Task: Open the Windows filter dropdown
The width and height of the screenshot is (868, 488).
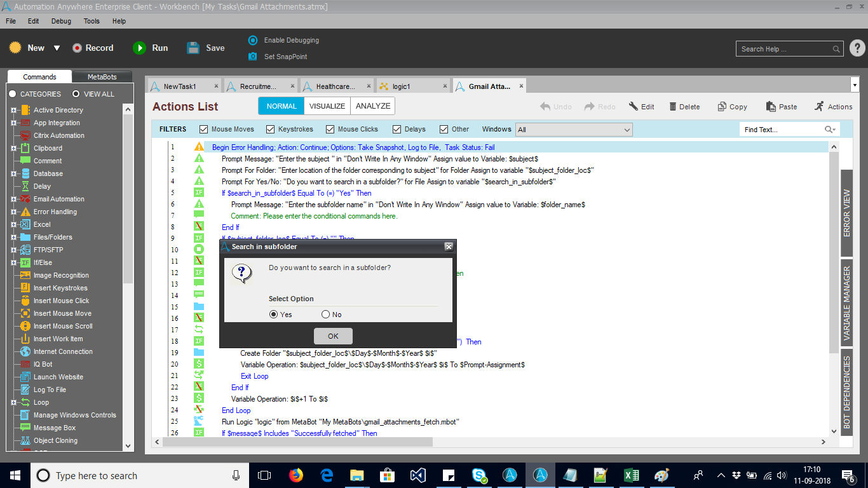Action: pyautogui.click(x=574, y=130)
